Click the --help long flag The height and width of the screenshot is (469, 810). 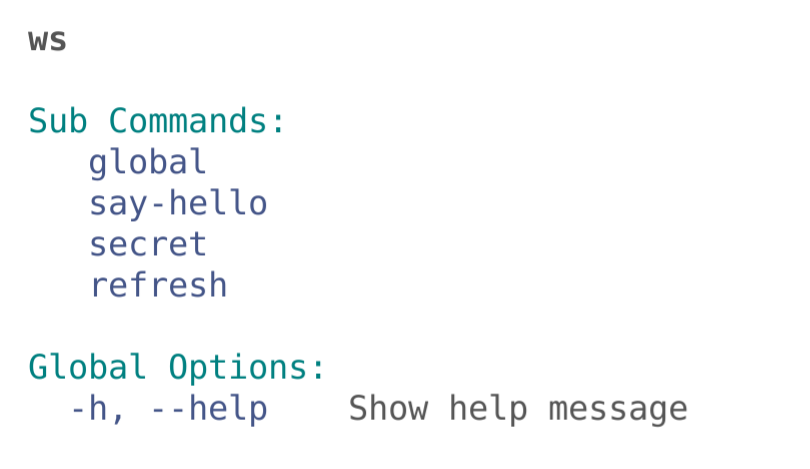coord(208,409)
